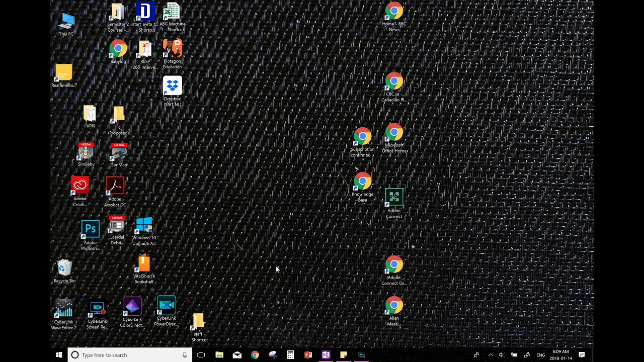Screen dimensions: 644x362
Task: Open Semester 2 Courses folder
Action: (x=118, y=18)
